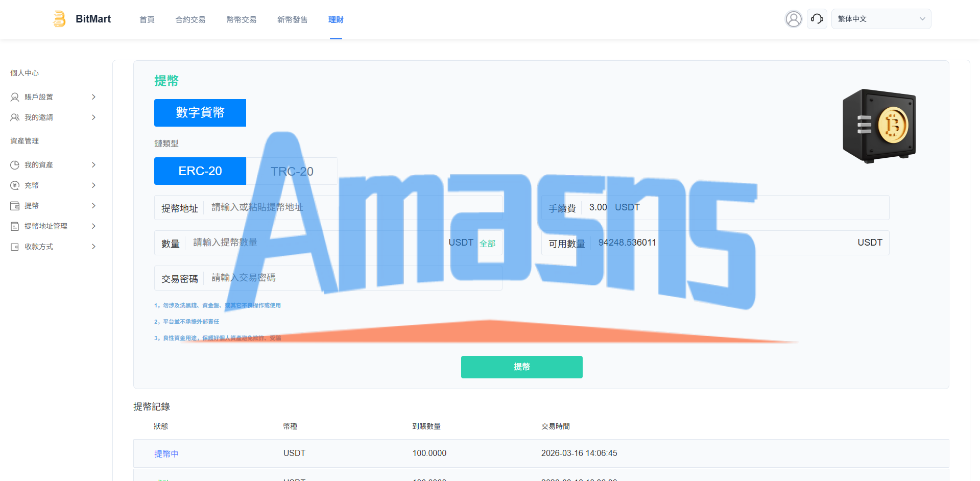Click the 提幣地址管理 document icon
980x481 pixels.
click(x=15, y=226)
